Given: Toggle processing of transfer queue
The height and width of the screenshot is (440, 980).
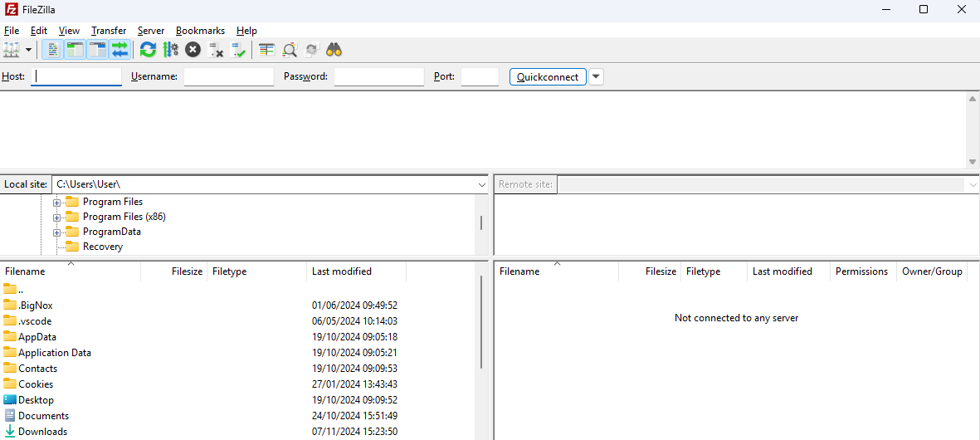Looking at the screenshot, I should 170,50.
